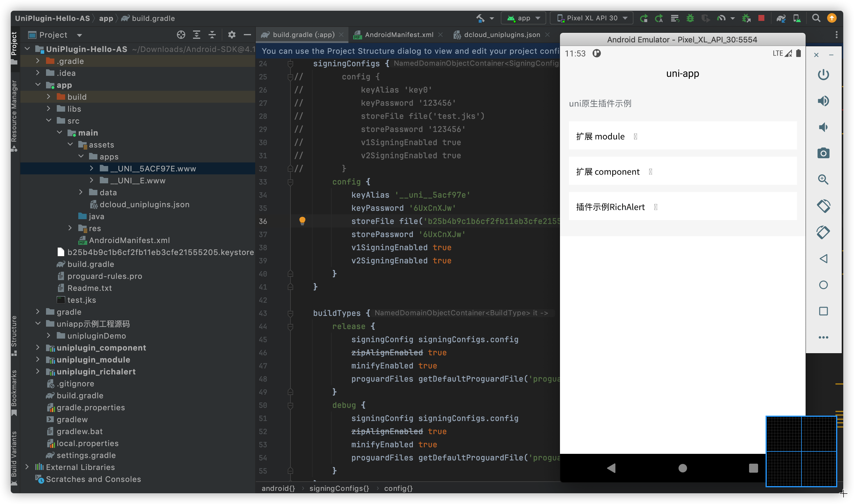Open the profiler options dropdown arrow
The width and height of the screenshot is (854, 504).
732,19
